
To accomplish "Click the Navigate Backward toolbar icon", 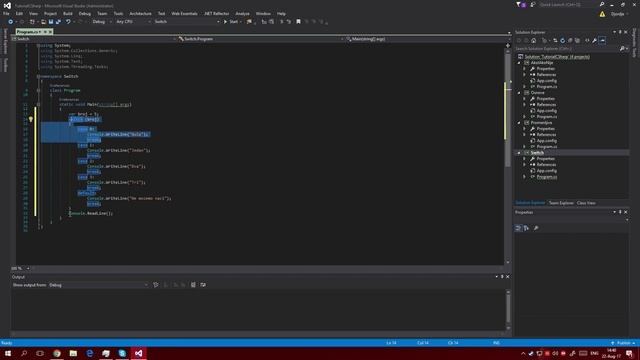I will pos(11,22).
